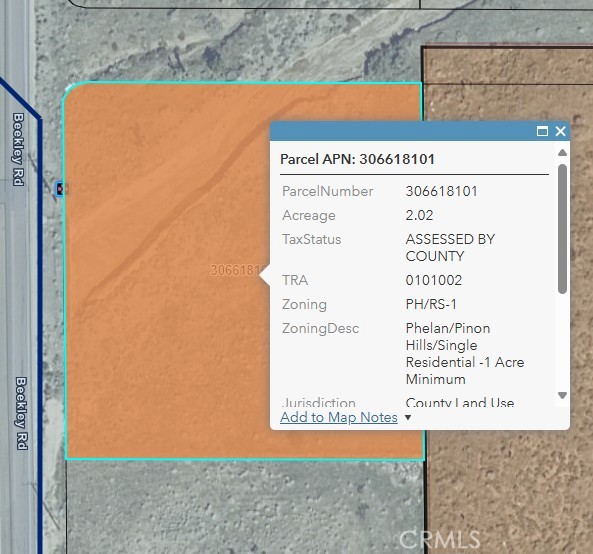Maximize the parcel info popup
Screen dimensions: 593x554
542,131
